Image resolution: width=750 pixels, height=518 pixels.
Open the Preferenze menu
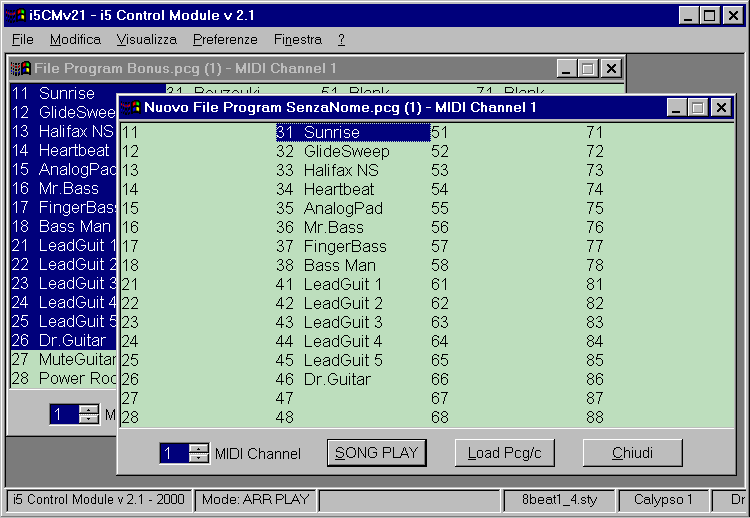coord(225,40)
